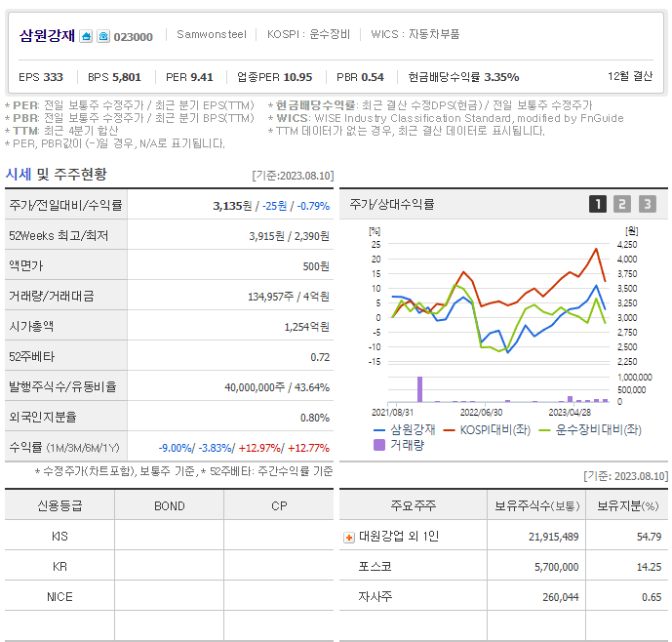Click the KOSPI : 운수장비 classification
The width and height of the screenshot is (672, 642).
308,34
